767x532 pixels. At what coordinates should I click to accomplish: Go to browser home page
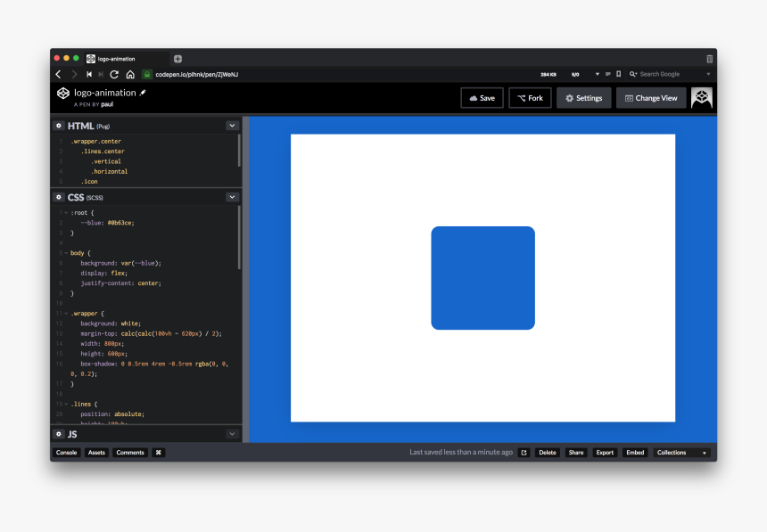coord(130,74)
